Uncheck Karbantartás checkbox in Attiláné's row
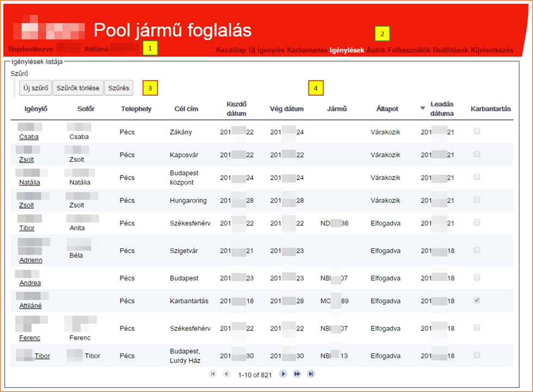 coord(477,301)
